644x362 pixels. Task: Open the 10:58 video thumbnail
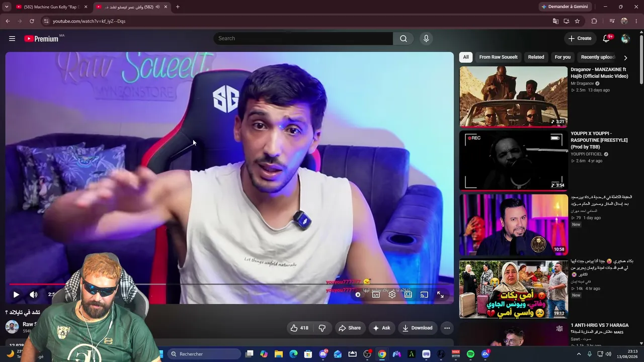click(513, 225)
